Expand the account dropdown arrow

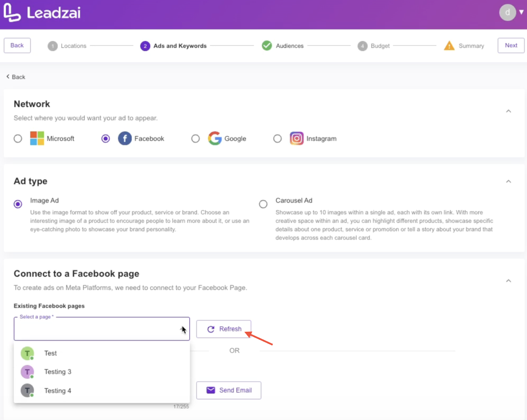tap(521, 12)
